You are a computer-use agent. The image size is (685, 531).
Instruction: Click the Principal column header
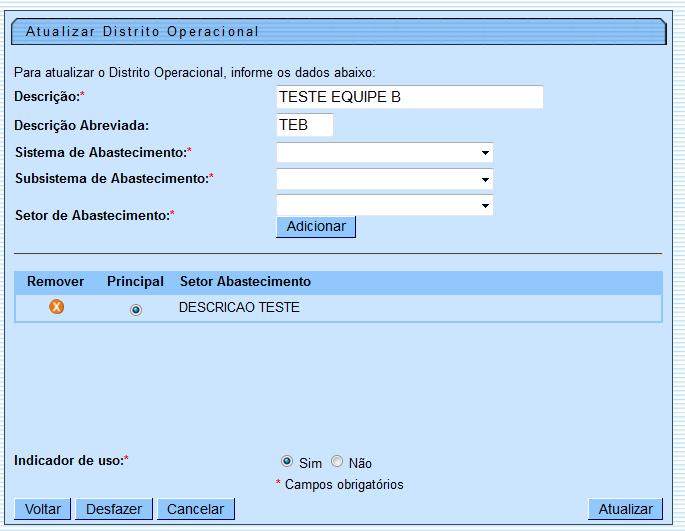click(136, 282)
